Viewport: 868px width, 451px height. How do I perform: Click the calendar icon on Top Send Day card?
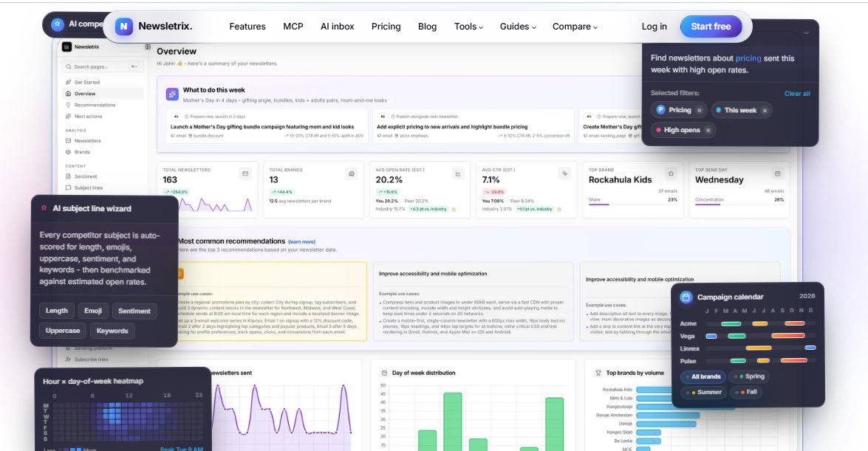click(777, 173)
